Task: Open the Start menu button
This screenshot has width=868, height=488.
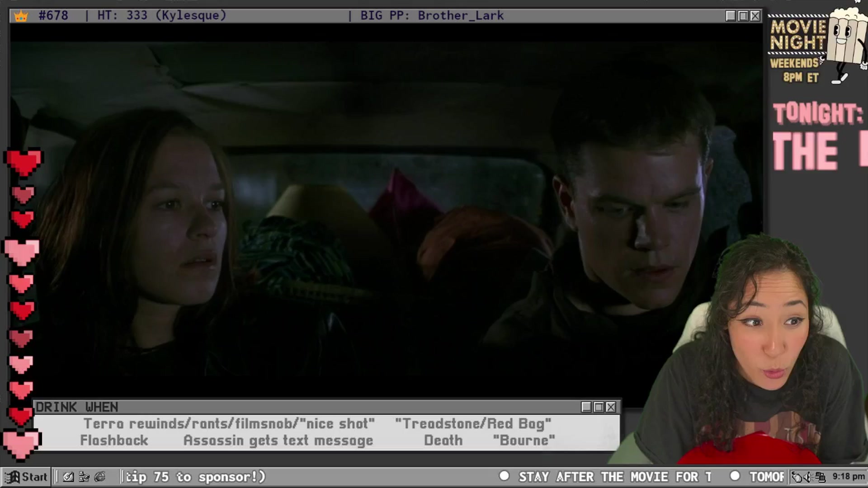Action: tap(26, 477)
